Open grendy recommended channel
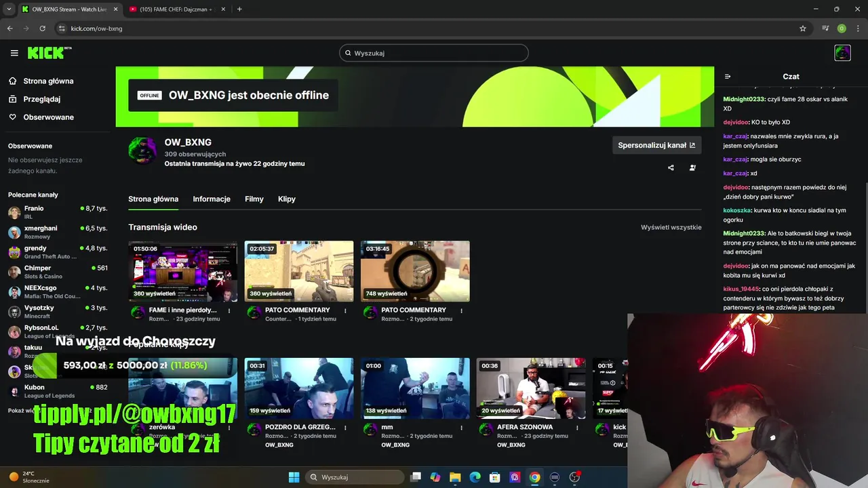This screenshot has width=868, height=488. [x=58, y=252]
